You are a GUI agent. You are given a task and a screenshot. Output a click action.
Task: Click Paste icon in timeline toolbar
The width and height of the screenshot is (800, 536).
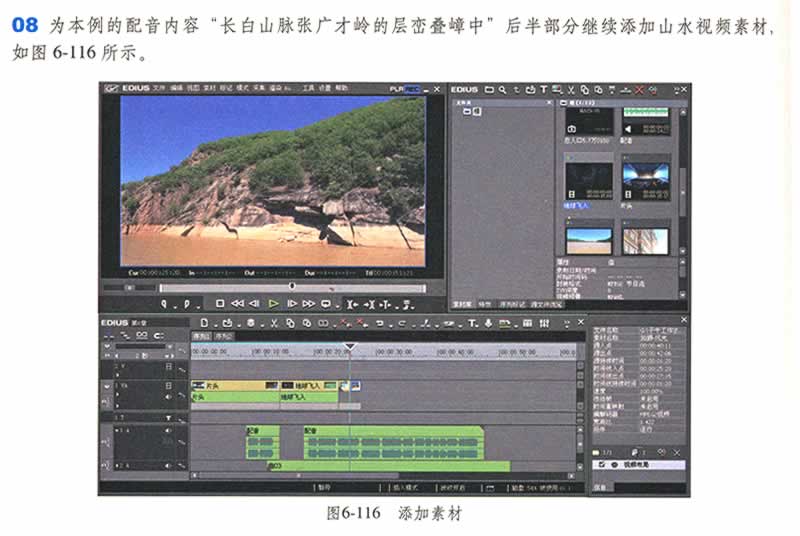point(307,323)
